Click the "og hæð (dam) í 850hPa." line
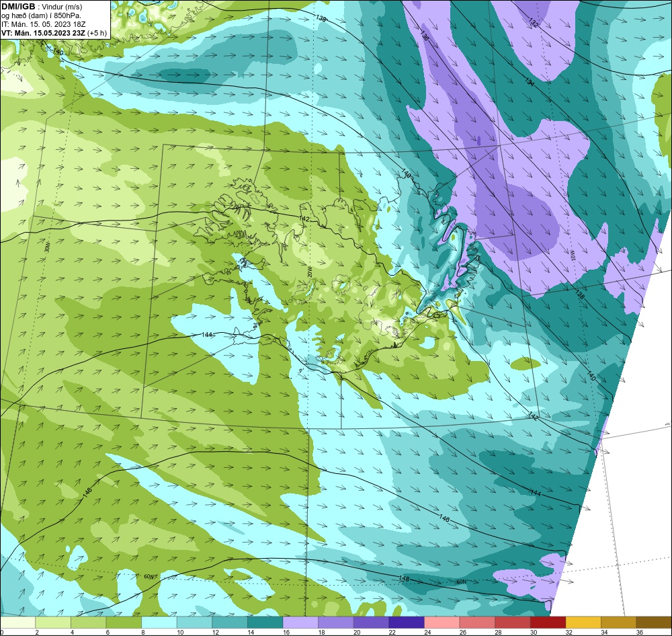Image resolution: width=672 pixels, height=636 pixels. point(41,15)
